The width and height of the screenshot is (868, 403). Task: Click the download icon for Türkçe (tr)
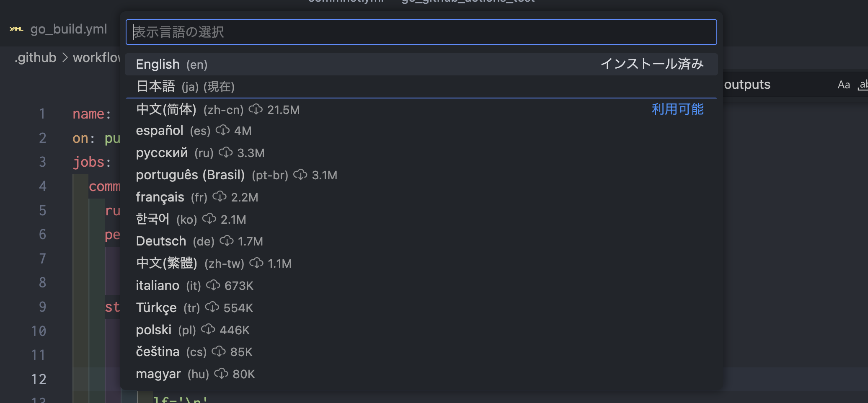tap(212, 307)
